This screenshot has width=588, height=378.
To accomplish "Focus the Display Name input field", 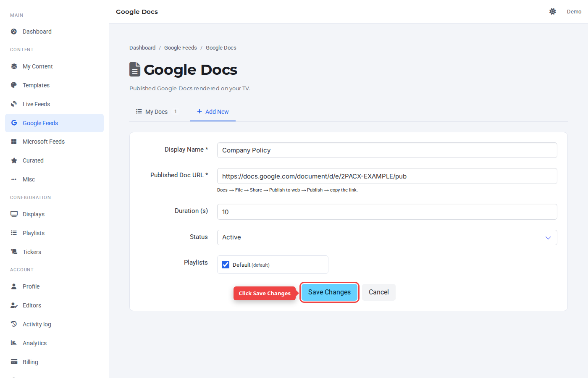I will (x=387, y=150).
